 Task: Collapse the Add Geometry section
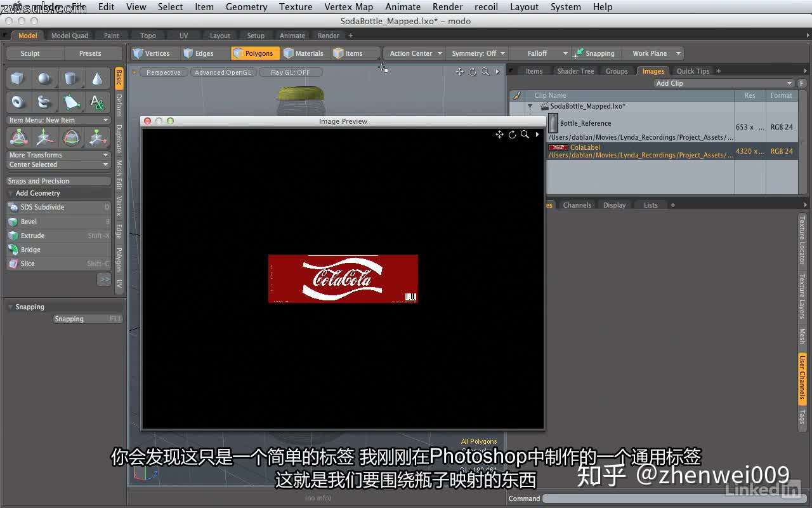[10, 193]
